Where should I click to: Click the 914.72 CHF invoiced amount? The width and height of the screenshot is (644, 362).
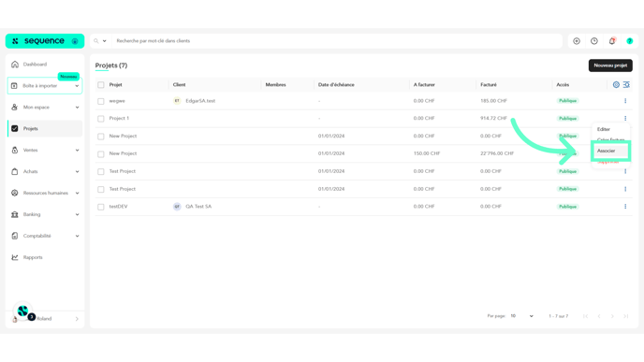[x=493, y=118]
